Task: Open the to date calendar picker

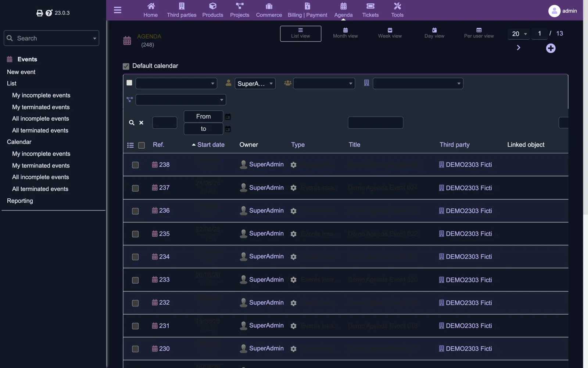Action: pos(228,129)
